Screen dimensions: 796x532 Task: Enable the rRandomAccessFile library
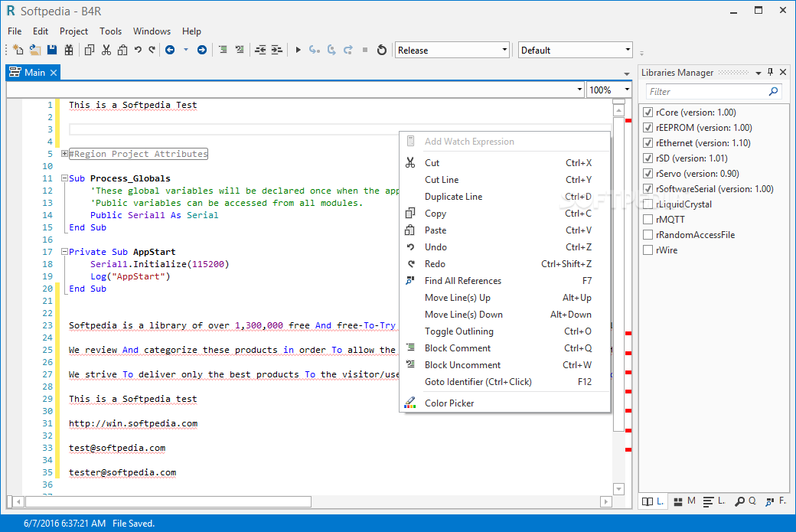[x=648, y=234]
